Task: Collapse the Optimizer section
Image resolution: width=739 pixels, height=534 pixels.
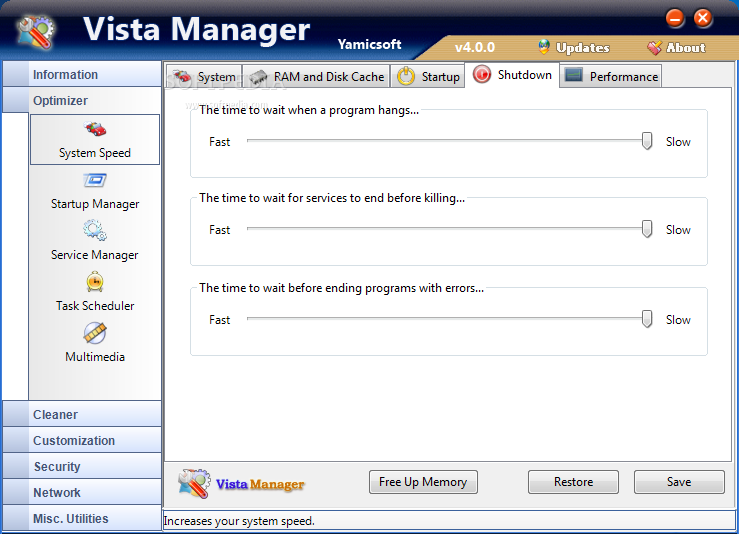Action: [x=82, y=100]
